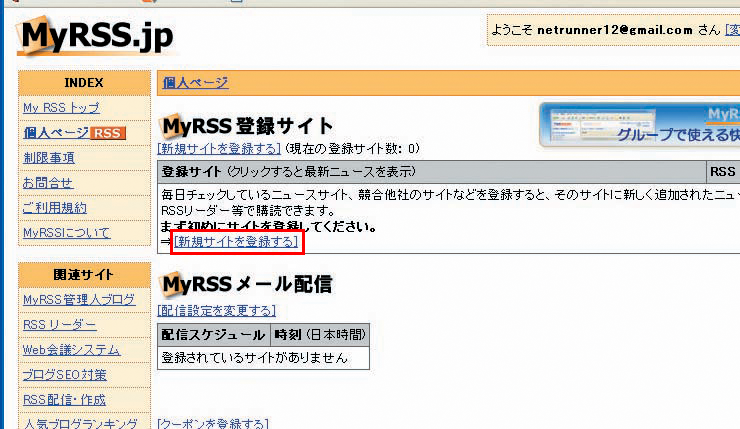Click 新規サイトを登録する link above the table
This screenshot has width=740, height=429.
pyautogui.click(x=219, y=149)
